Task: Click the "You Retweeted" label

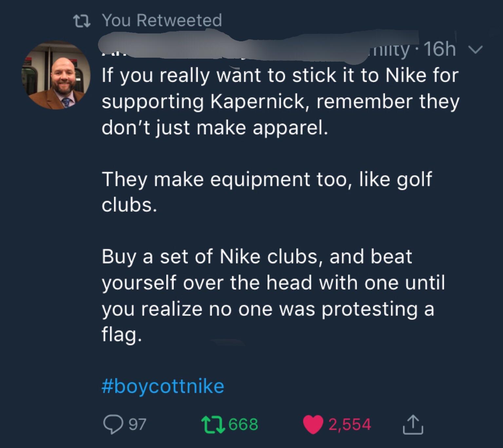Action: click(162, 20)
